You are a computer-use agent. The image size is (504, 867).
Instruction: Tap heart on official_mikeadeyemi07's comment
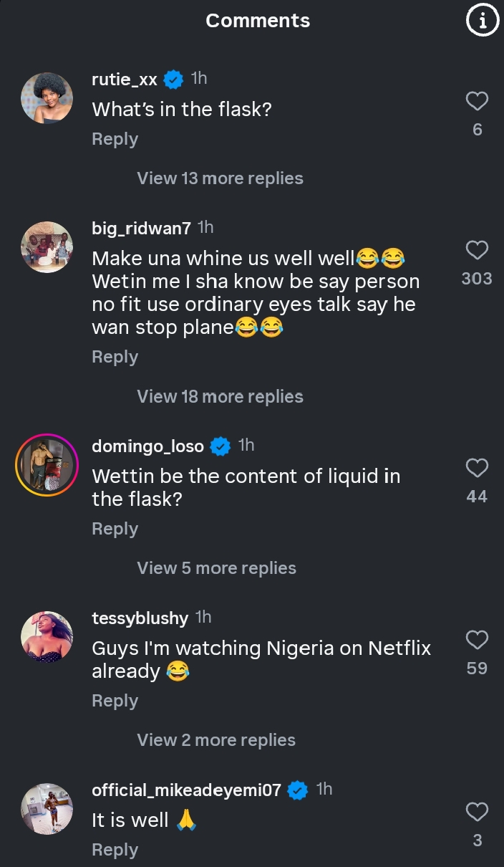pyautogui.click(x=477, y=812)
